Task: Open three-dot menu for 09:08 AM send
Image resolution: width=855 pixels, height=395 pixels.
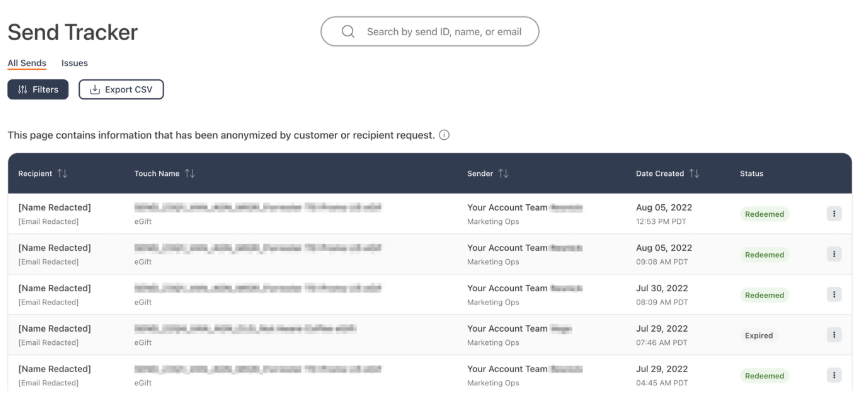Action: click(x=834, y=254)
